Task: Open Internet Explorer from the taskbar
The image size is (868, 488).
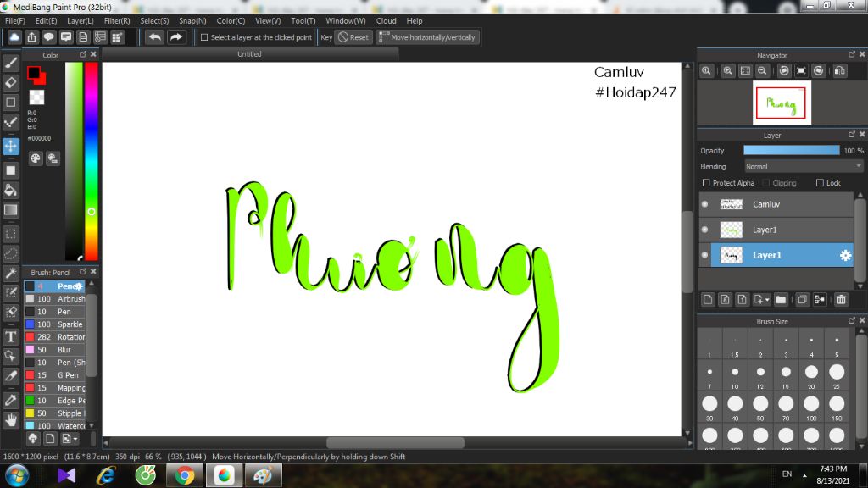Action: 106,475
